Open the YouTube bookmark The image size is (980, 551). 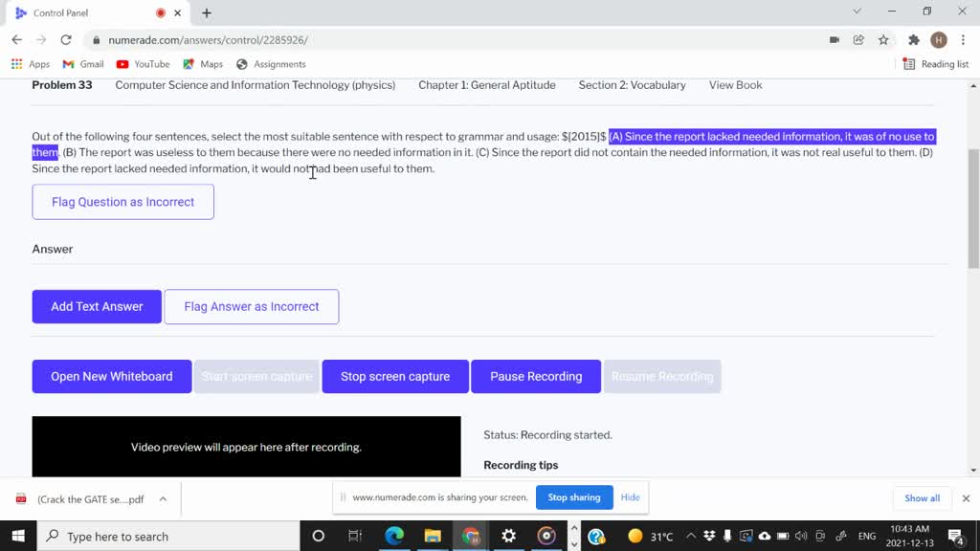[x=143, y=64]
